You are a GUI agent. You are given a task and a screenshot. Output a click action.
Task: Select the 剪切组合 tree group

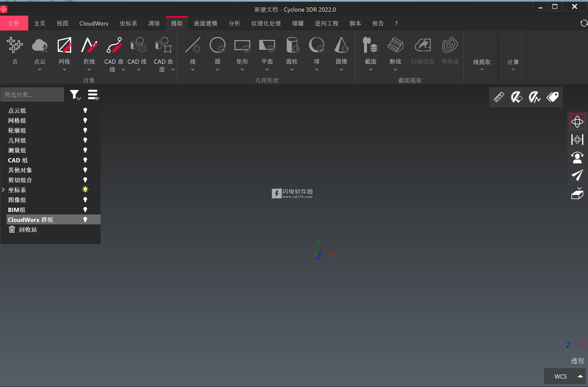20,180
